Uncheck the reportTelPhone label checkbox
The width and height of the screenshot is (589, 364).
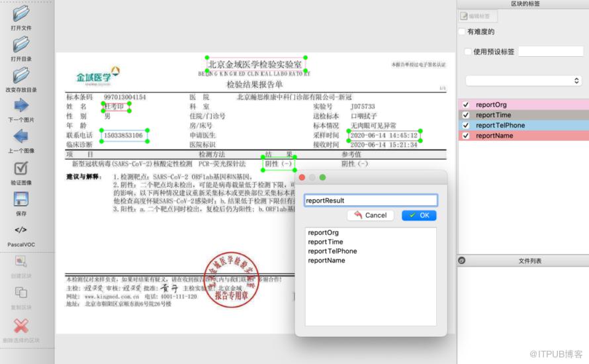click(x=466, y=126)
